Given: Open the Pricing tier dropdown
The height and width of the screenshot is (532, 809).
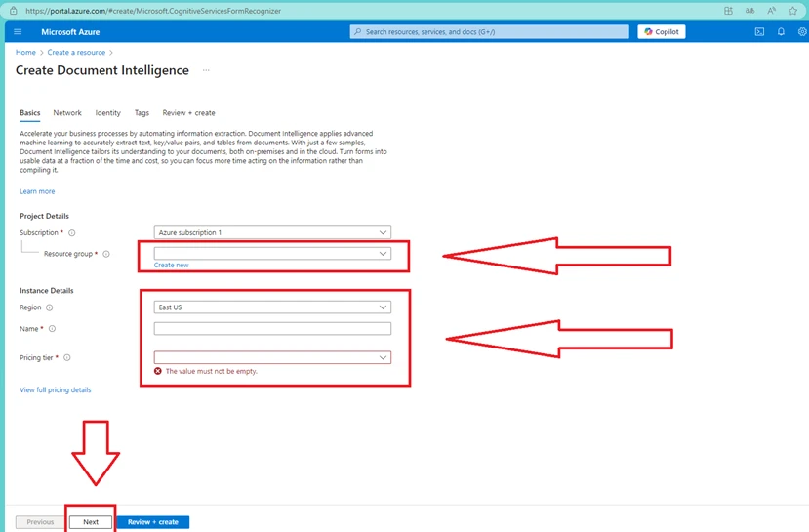Looking at the screenshot, I should (x=272, y=357).
